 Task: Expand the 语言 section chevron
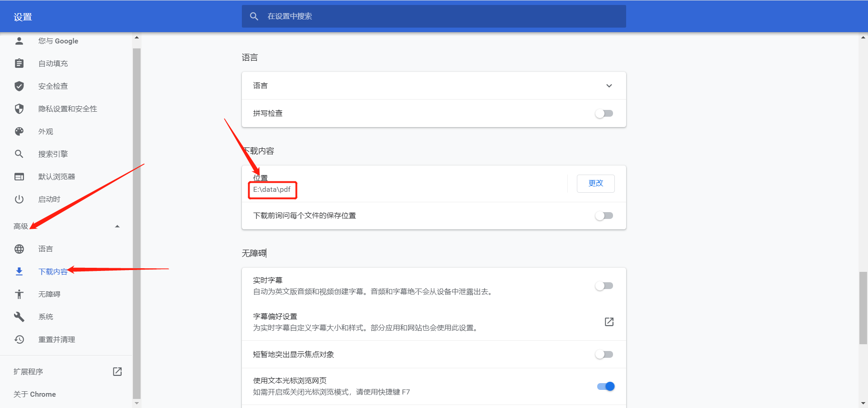[x=609, y=85]
